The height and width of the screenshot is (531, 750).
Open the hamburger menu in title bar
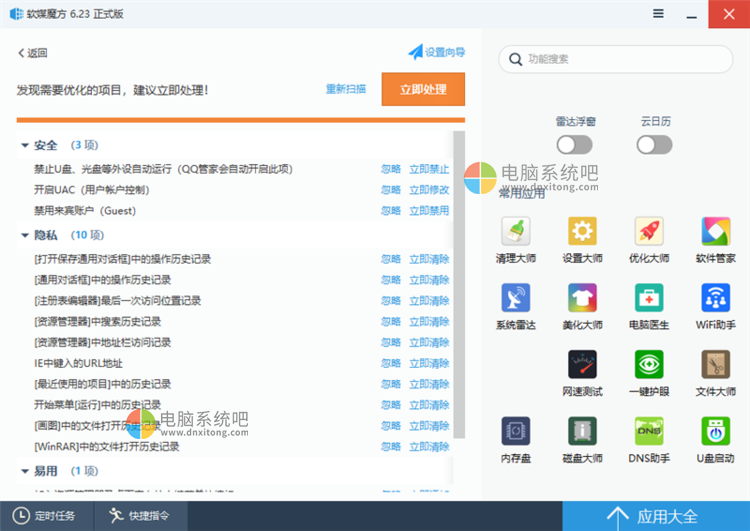pos(658,14)
